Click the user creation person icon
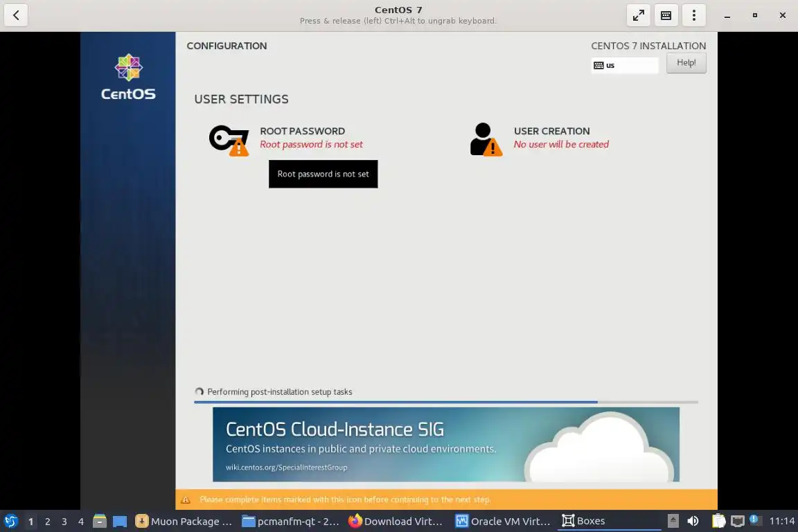Image resolution: width=798 pixels, height=532 pixels. point(486,139)
